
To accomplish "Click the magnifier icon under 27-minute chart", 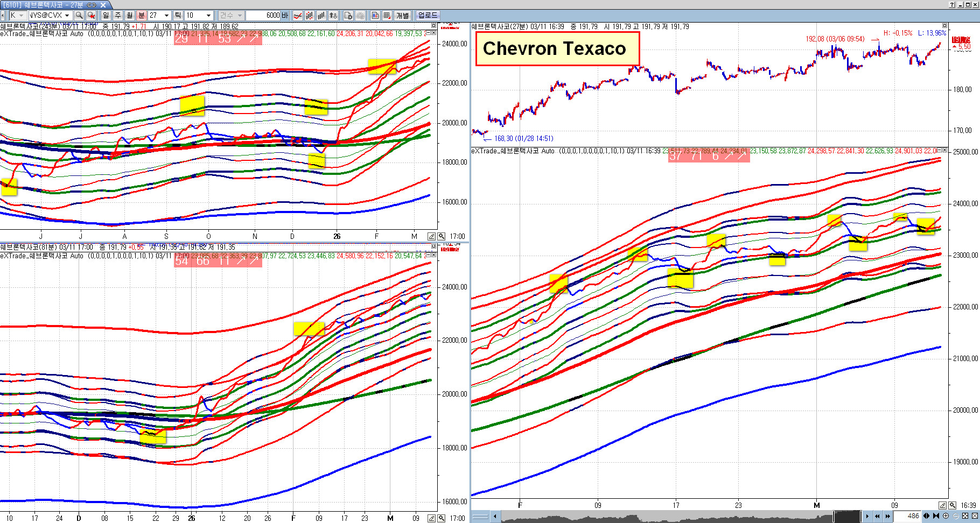I will pos(953,505).
